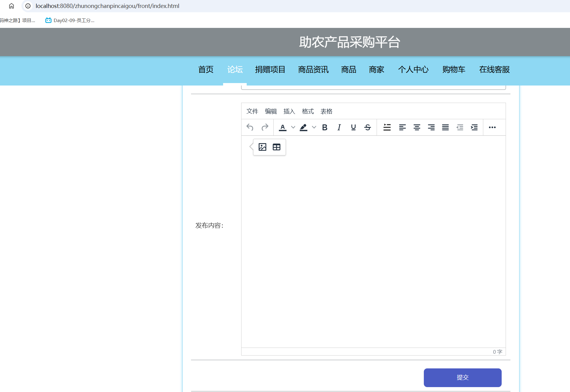The height and width of the screenshot is (392, 570).
Task: Open 在线客服 navigation tab
Action: click(x=494, y=70)
